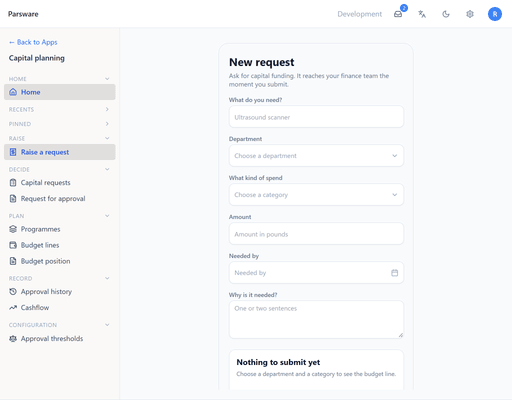Click the Home house icon in sidebar

click(13, 92)
